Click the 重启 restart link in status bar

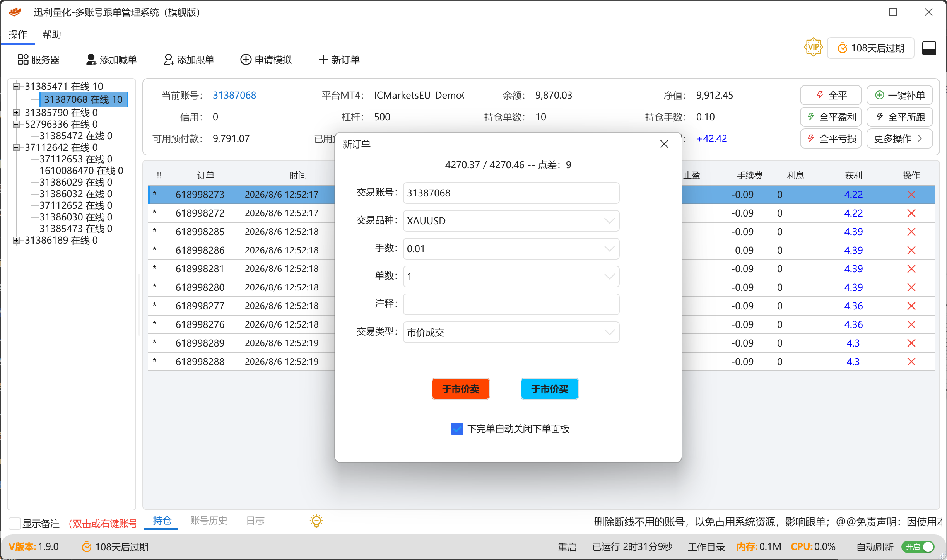tap(567, 547)
